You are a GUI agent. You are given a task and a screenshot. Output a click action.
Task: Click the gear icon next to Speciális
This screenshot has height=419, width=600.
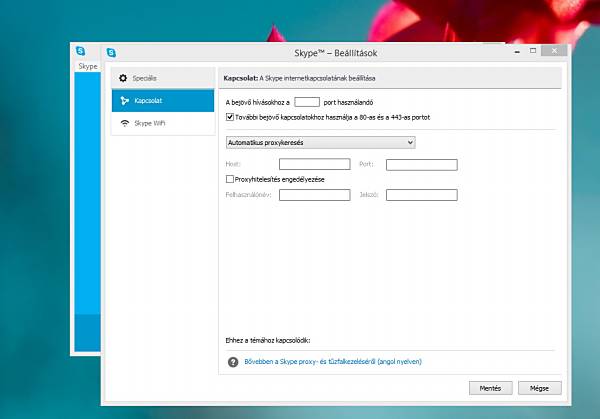(123, 78)
